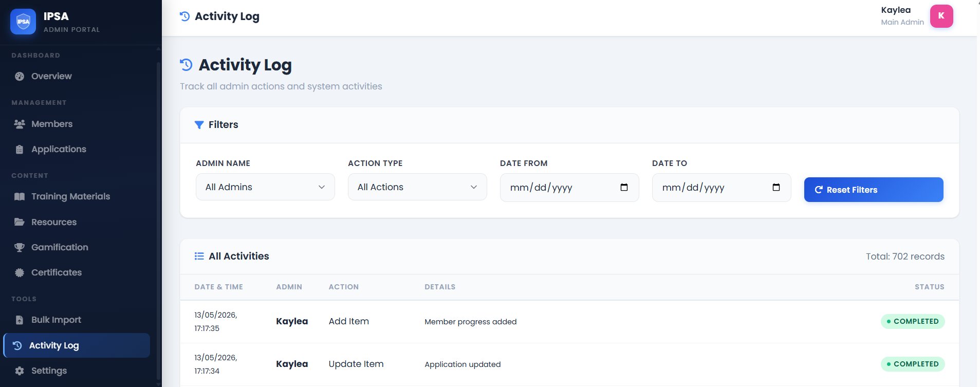980x387 pixels.
Task: Click the Date & Time column header
Action: [219, 287]
